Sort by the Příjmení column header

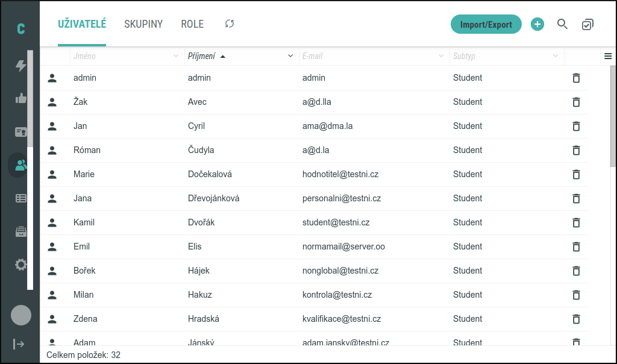coord(202,56)
